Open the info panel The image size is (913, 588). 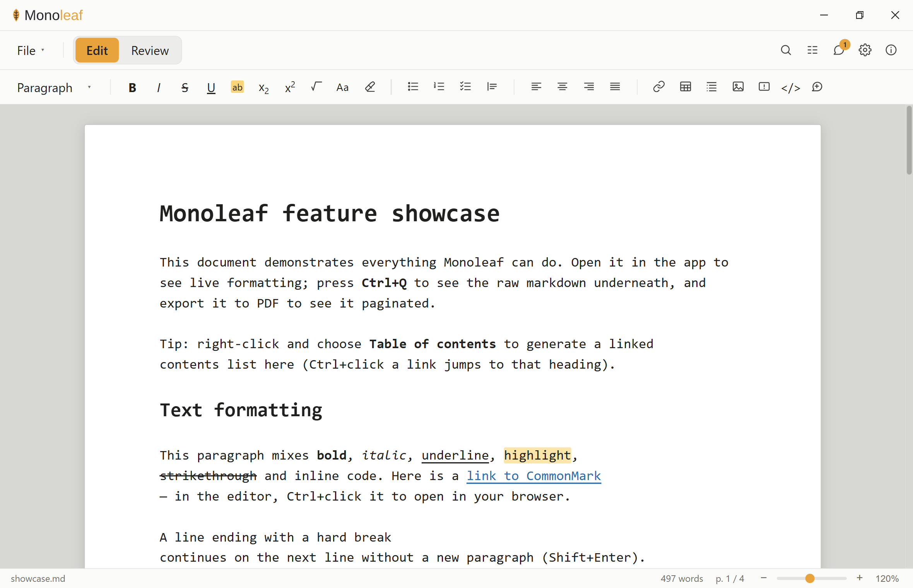[891, 50]
